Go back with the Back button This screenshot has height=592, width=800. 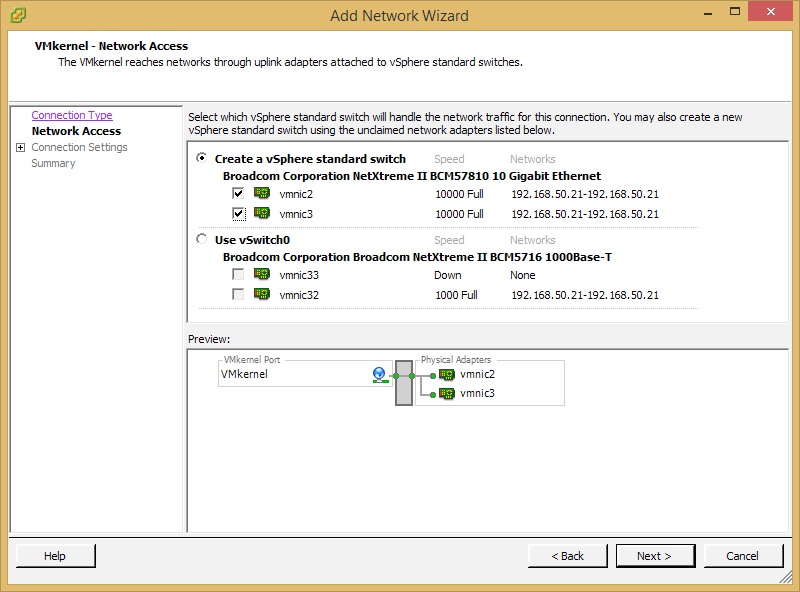567,556
